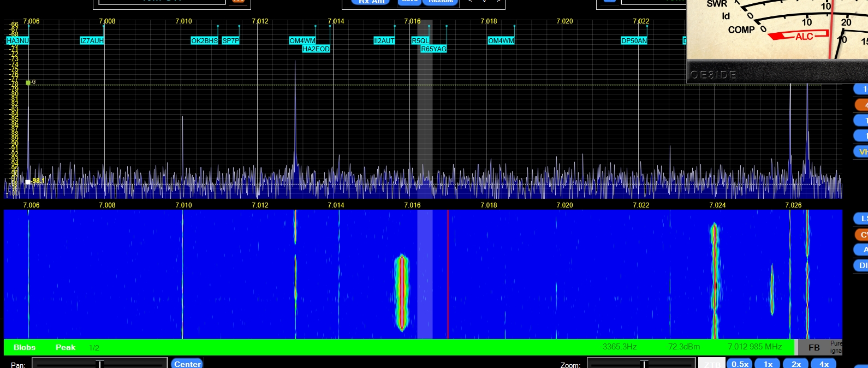Tune to the HA3NU spot label

17,41
